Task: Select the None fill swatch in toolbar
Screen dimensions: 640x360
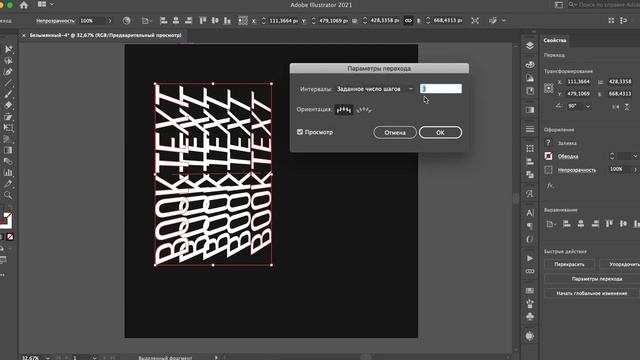Action: (x=10, y=237)
